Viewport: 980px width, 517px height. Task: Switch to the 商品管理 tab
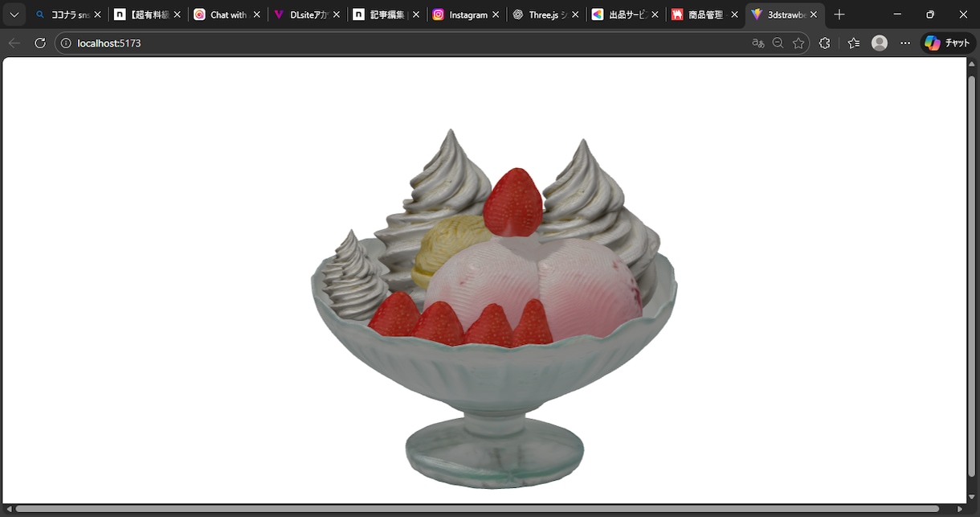point(704,14)
